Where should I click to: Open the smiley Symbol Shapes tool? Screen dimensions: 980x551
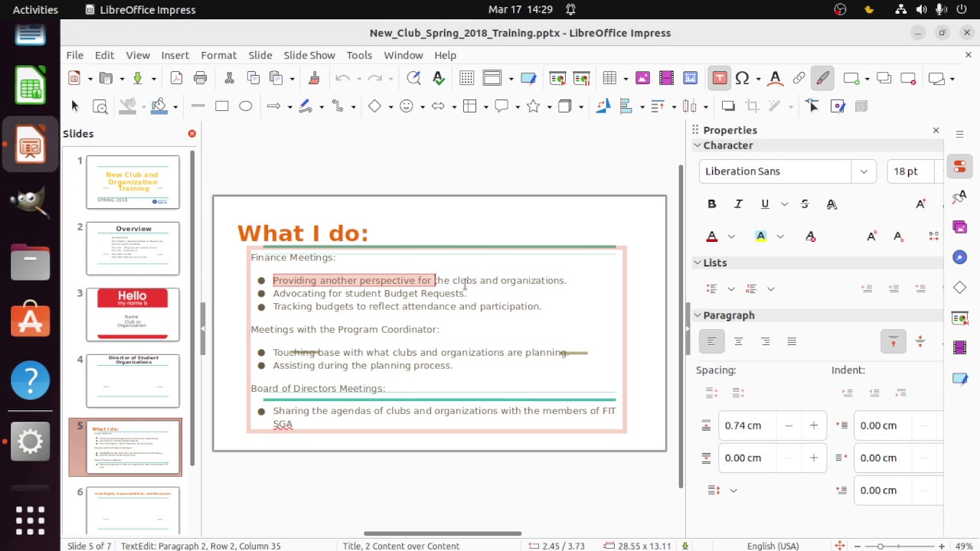pyautogui.click(x=407, y=106)
